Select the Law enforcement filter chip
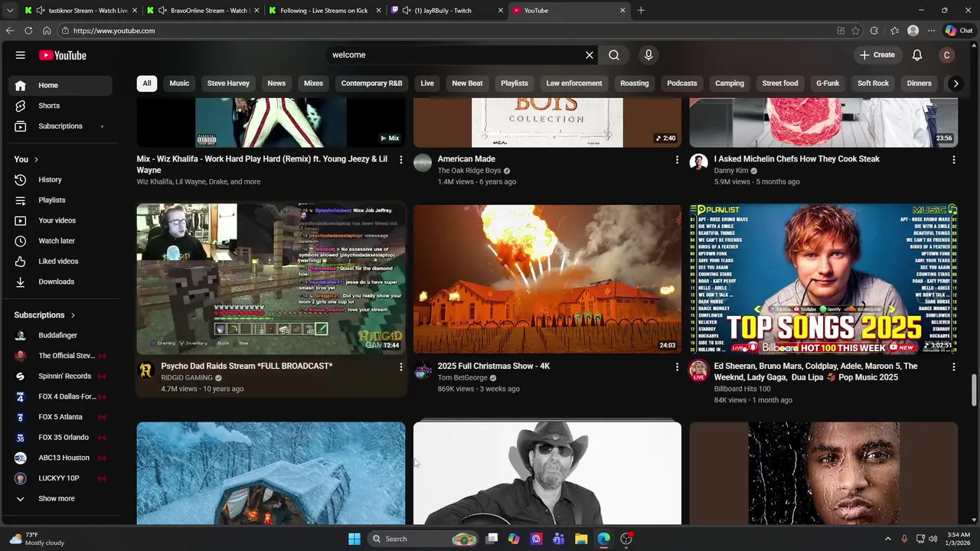Screen dimensions: 980x551 pos(574,83)
